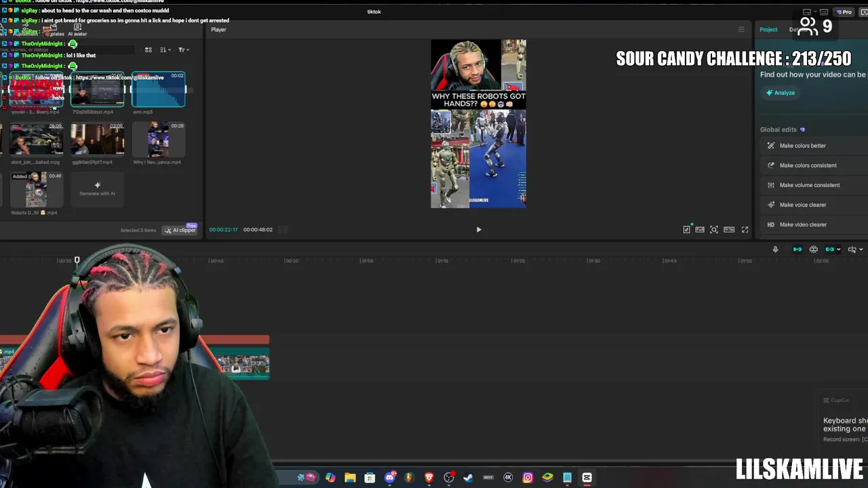Open 4K Downloader from the taskbar
The width and height of the screenshot is (868, 488).
coord(508,478)
